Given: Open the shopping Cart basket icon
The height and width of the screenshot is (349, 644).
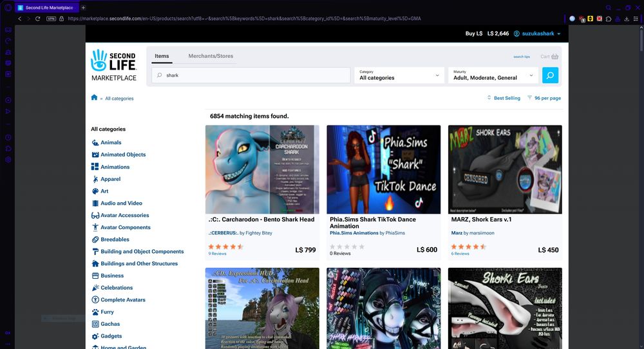Looking at the screenshot, I should coord(555,56).
